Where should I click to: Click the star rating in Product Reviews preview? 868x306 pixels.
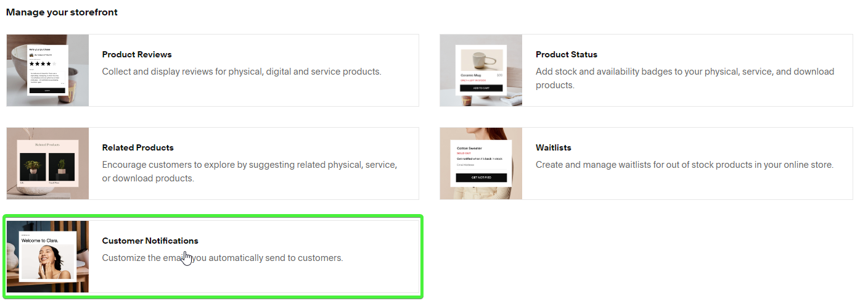42,64
